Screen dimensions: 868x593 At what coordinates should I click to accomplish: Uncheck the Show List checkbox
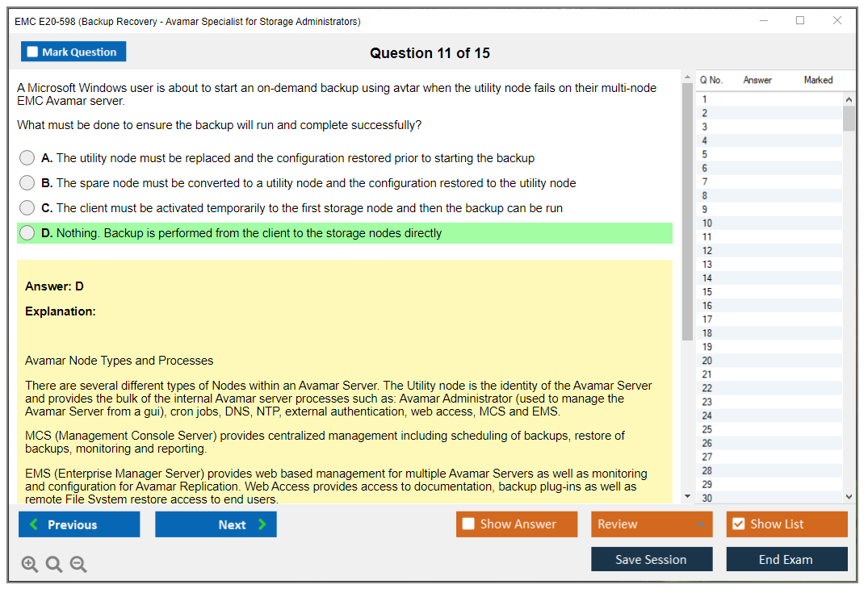tap(738, 524)
